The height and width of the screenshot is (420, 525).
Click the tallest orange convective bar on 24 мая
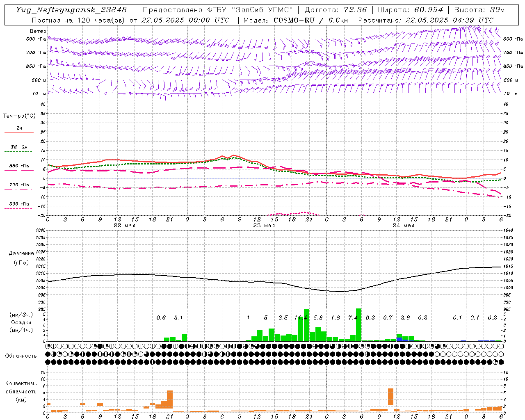390,397
